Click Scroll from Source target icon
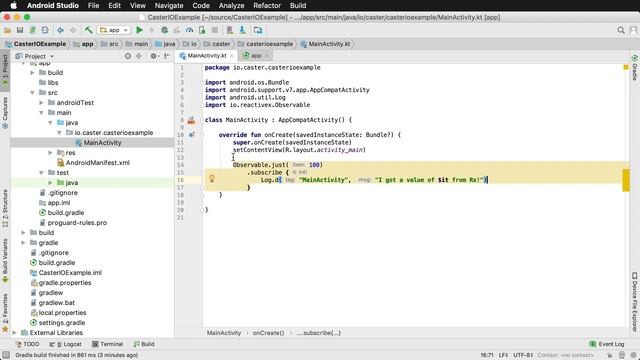640x360 pixels. (x=128, y=56)
